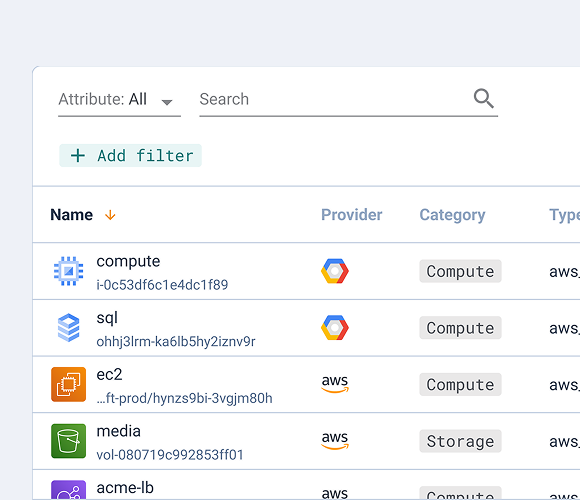Click the orange ec2 instance icon

68,384
